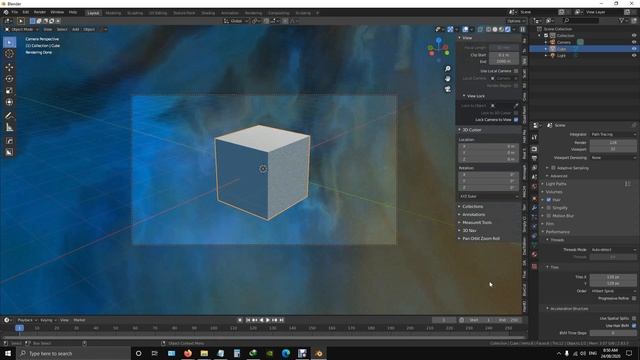
Task: Expand the Collections panel in sidebar
Action: pos(472,207)
